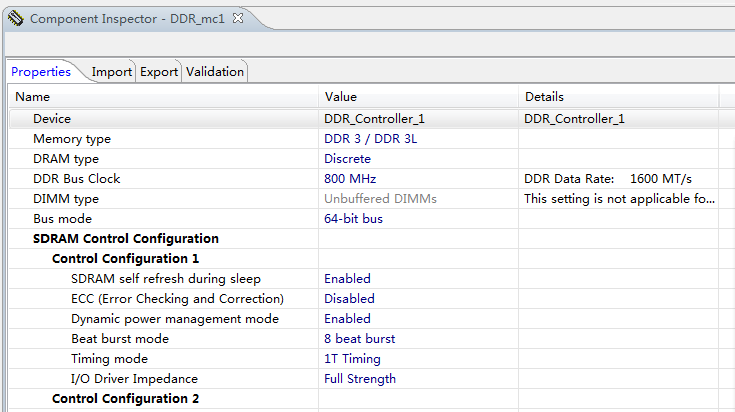Image resolution: width=735 pixels, height=412 pixels.
Task: Switch to the Import tab
Action: click(x=112, y=72)
